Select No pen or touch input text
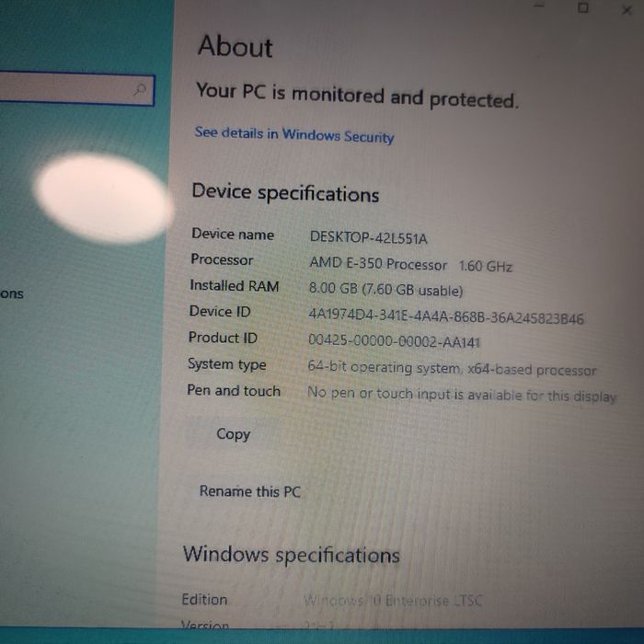Image resolution: width=644 pixels, height=644 pixels. pos(462,395)
